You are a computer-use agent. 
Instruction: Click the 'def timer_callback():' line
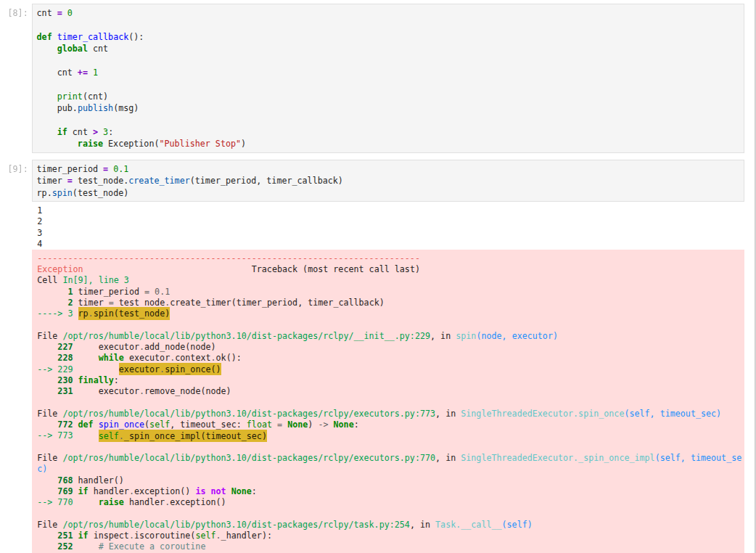tap(90, 36)
